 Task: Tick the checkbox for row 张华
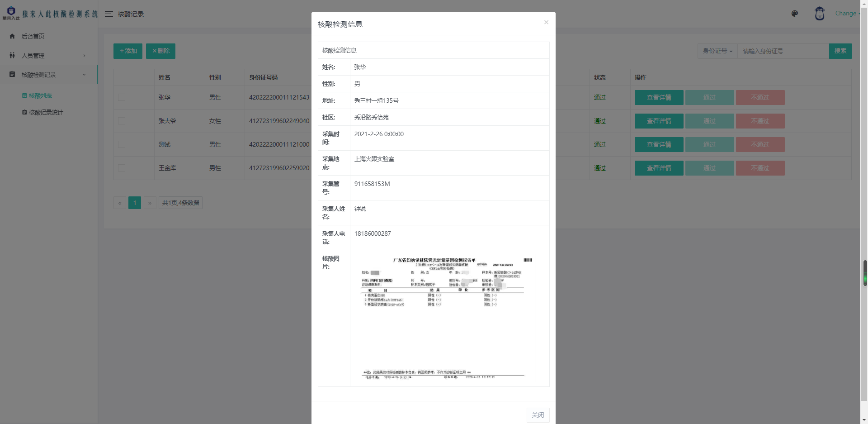tap(122, 97)
